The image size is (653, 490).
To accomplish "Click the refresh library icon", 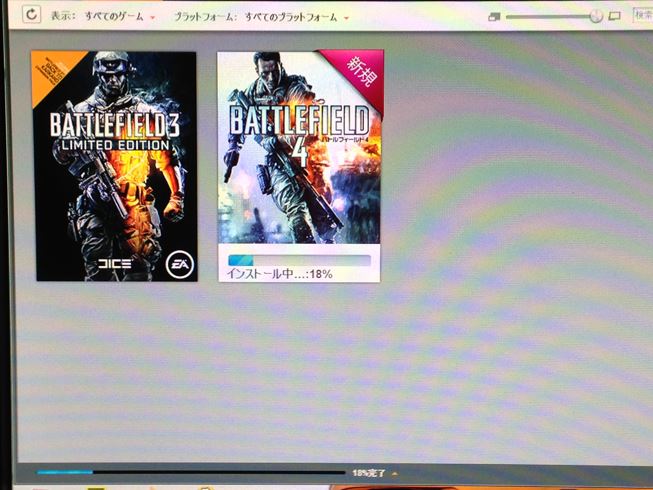I will [31, 15].
